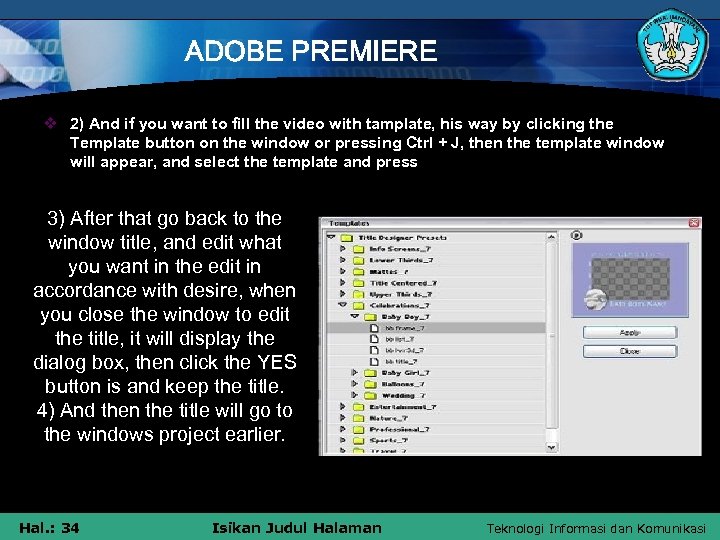
Task: Select the Baby Boy_7 label
Action: point(405,316)
